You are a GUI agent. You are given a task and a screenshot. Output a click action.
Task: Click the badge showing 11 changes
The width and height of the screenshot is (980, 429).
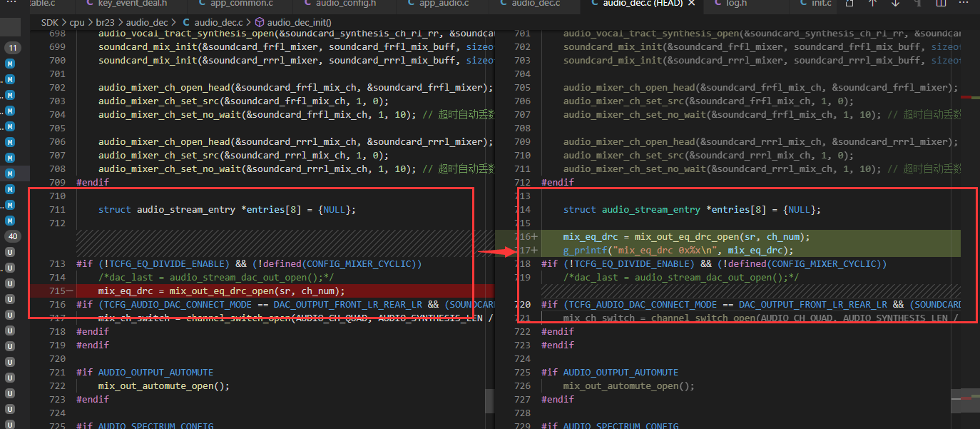tap(13, 48)
